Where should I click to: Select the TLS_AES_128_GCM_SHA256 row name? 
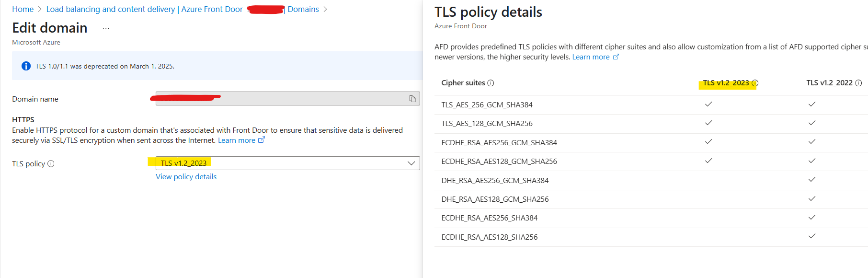(487, 124)
